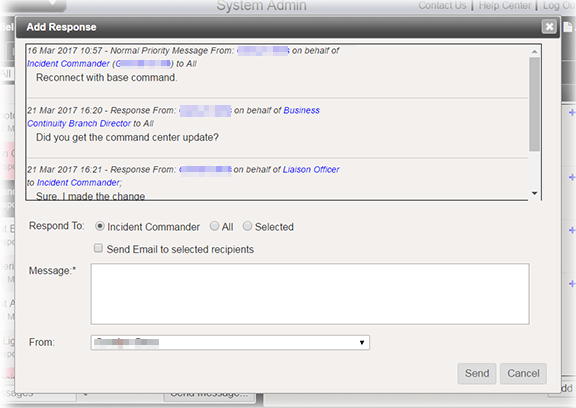Click Log Out in page header

pos(559,6)
